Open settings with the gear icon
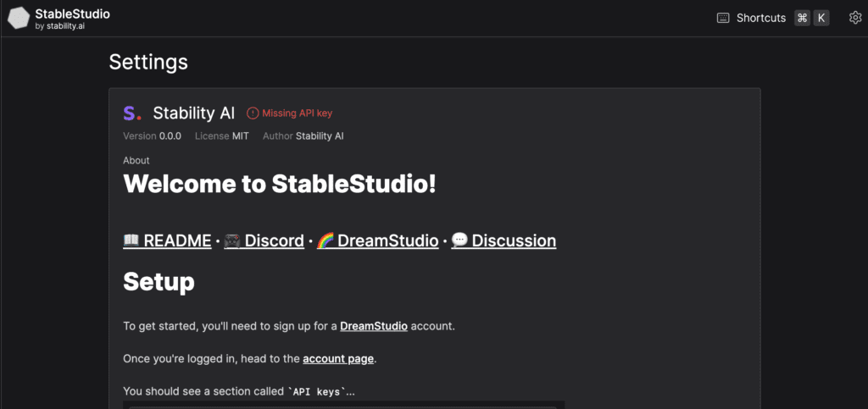868x409 pixels. pyautogui.click(x=855, y=18)
